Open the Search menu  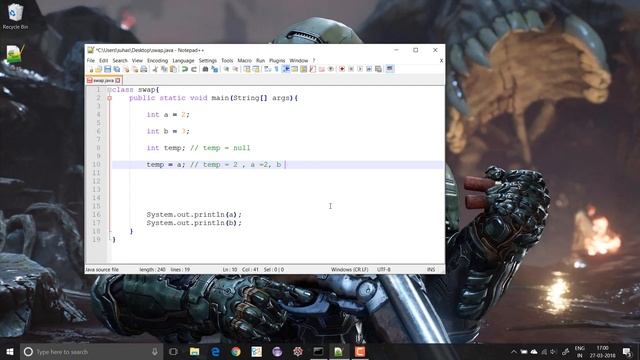pos(120,60)
